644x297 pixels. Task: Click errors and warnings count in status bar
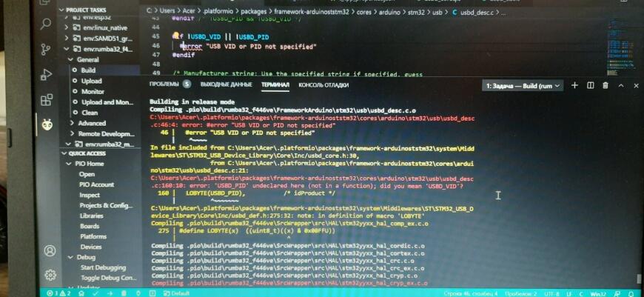[x=59, y=293]
